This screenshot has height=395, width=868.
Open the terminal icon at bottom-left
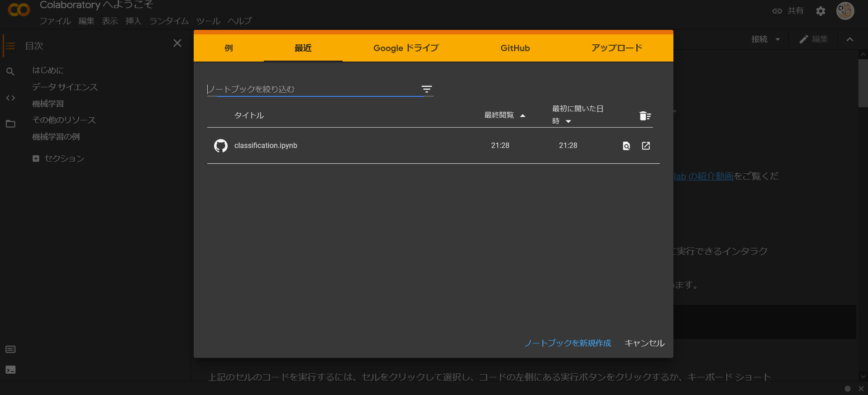click(10, 370)
